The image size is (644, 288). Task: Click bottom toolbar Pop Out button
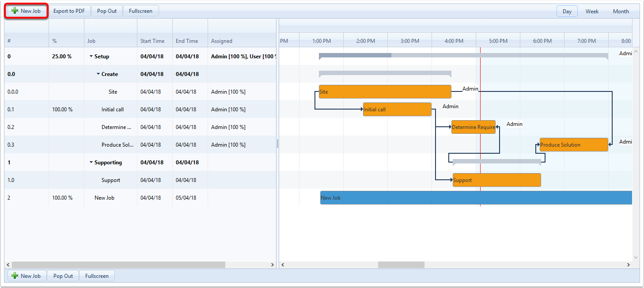(x=63, y=276)
